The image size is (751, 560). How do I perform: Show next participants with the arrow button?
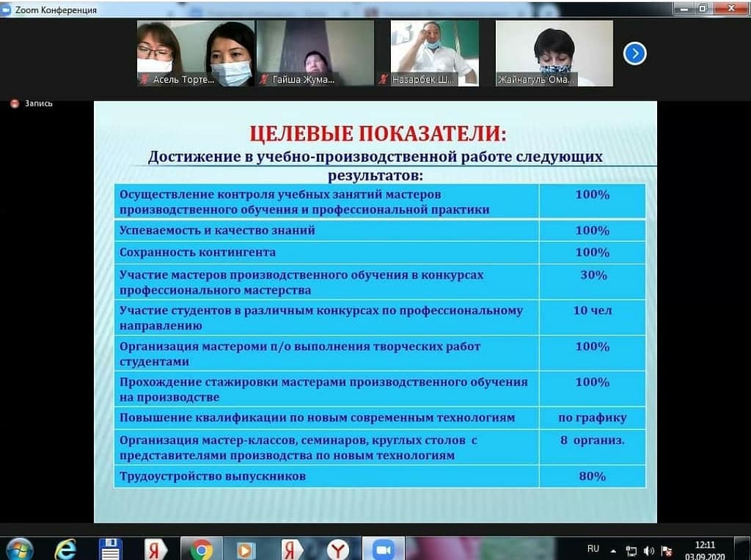(634, 54)
